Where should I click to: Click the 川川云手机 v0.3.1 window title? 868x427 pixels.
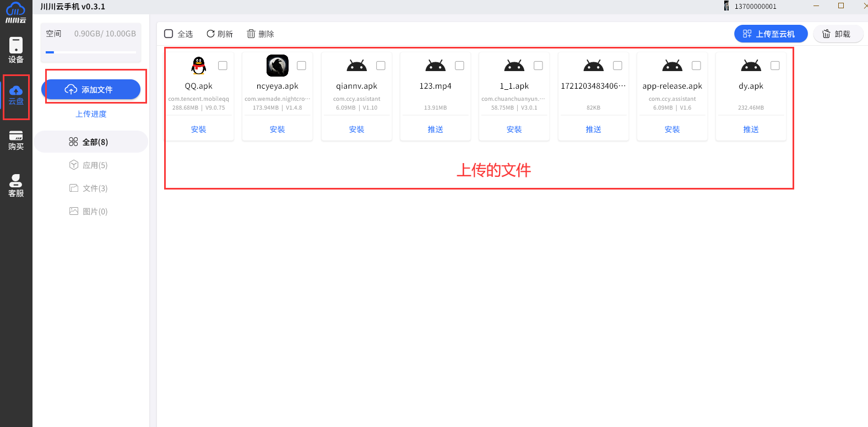[x=73, y=7]
